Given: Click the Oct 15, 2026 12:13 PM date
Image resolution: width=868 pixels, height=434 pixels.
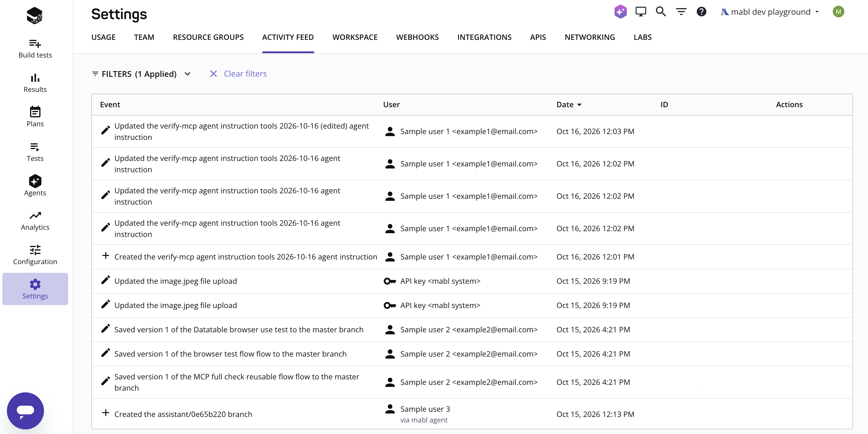Looking at the screenshot, I should [x=595, y=414].
